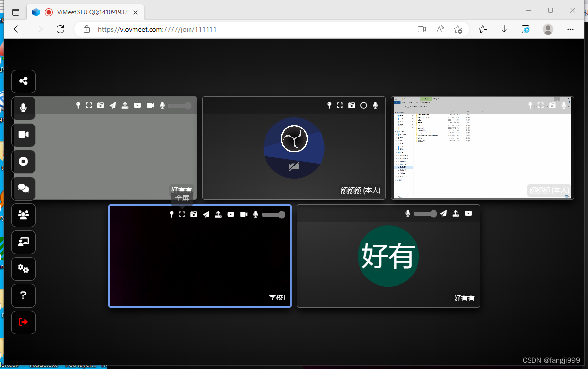Screen dimensions: 588x369
Task: Show the participants list
Action: click(23, 215)
